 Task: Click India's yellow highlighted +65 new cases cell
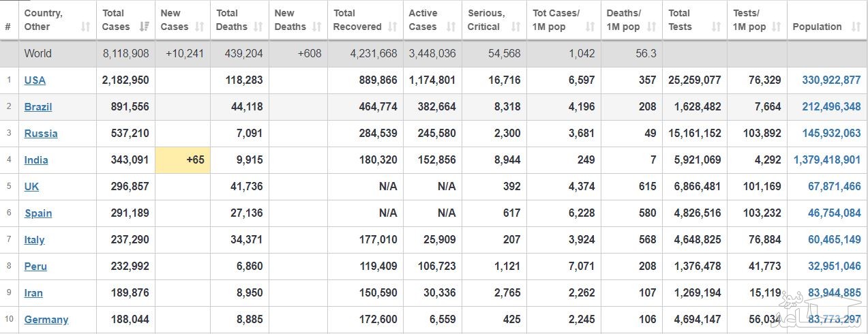pyautogui.click(x=183, y=160)
